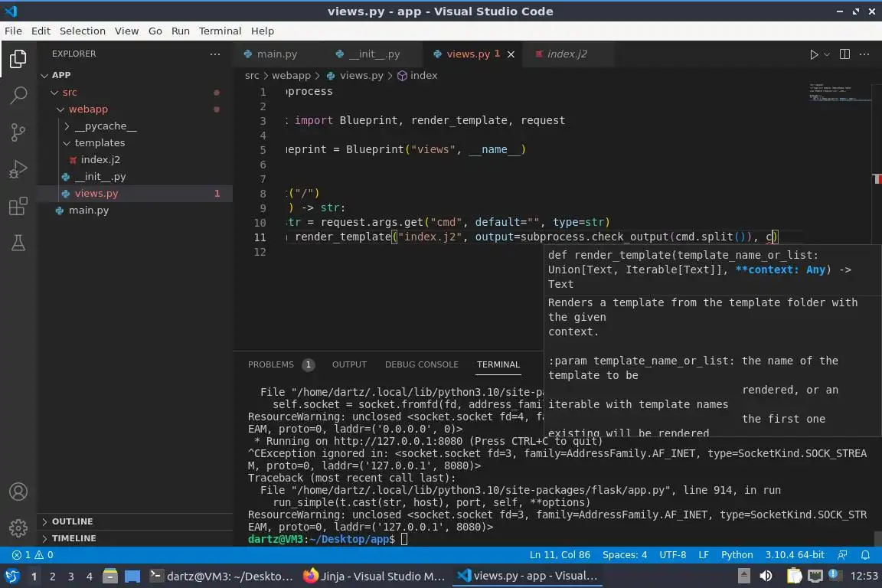
Task: Open the Extensions view
Action: (18, 206)
